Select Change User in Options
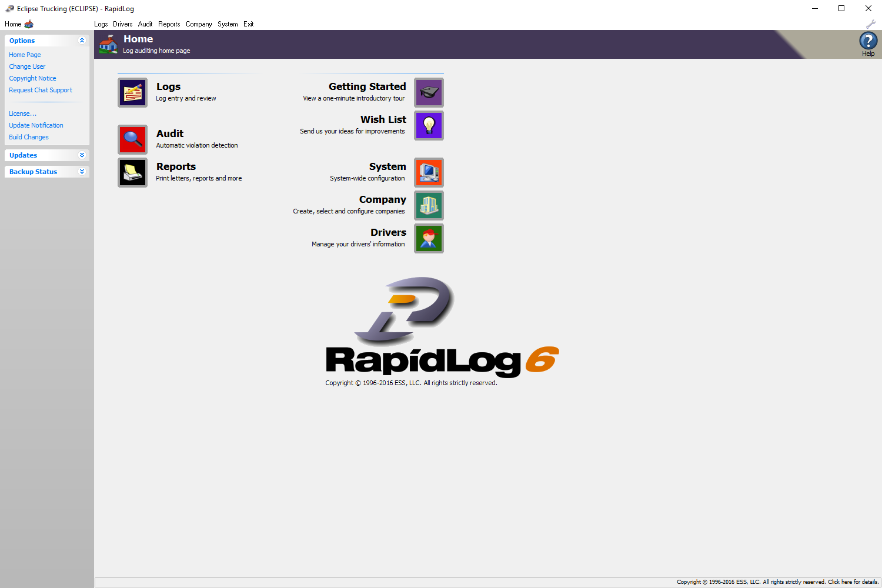 pos(27,66)
